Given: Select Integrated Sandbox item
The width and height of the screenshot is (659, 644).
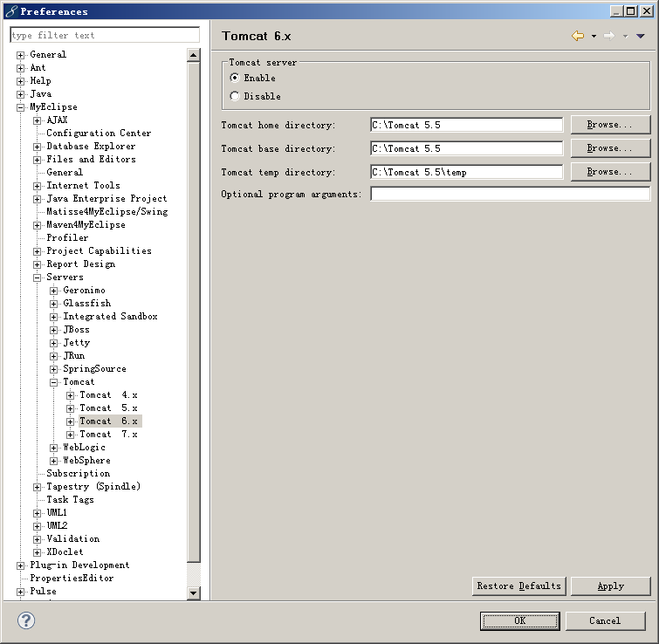Looking at the screenshot, I should click(110, 317).
